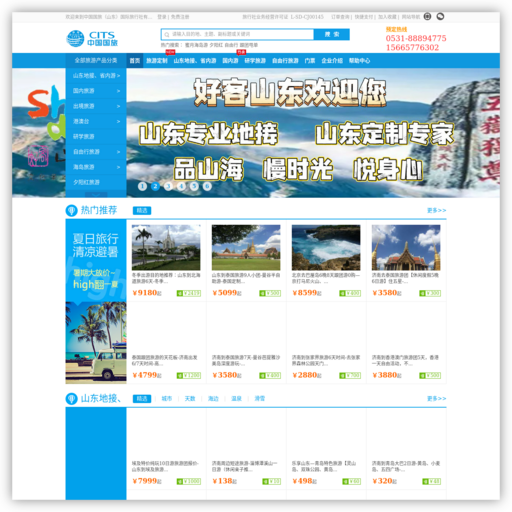Click 免费注册 link in top bar
The height and width of the screenshot is (512, 512).
[180, 17]
